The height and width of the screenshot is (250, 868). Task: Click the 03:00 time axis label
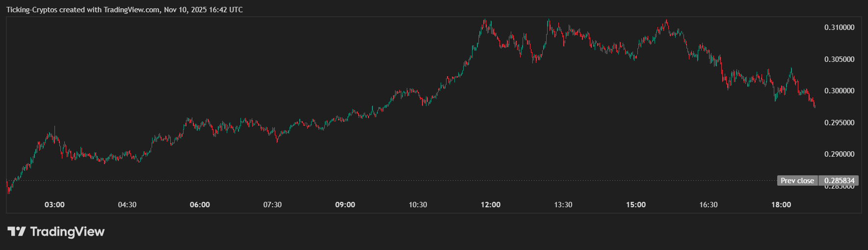pyautogui.click(x=54, y=205)
